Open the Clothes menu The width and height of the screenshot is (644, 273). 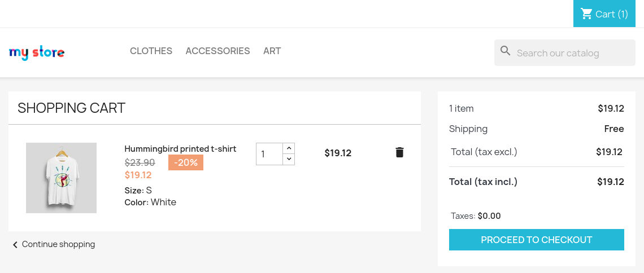151,51
